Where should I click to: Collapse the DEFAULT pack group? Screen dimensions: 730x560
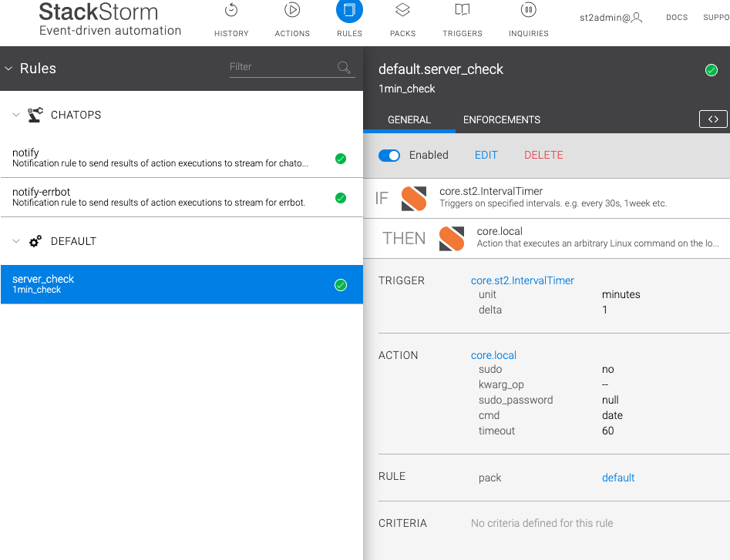pyautogui.click(x=16, y=241)
